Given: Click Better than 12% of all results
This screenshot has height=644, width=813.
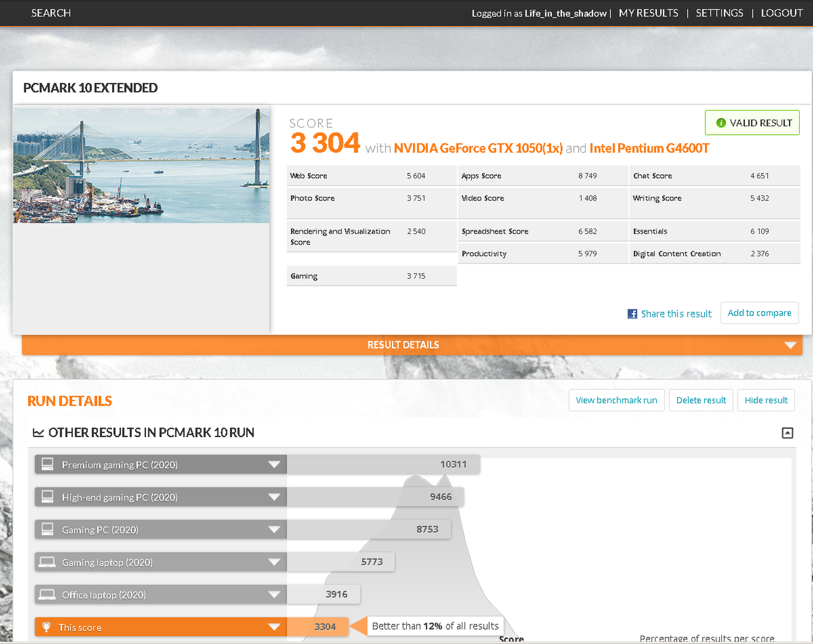Looking at the screenshot, I should coord(435,626).
